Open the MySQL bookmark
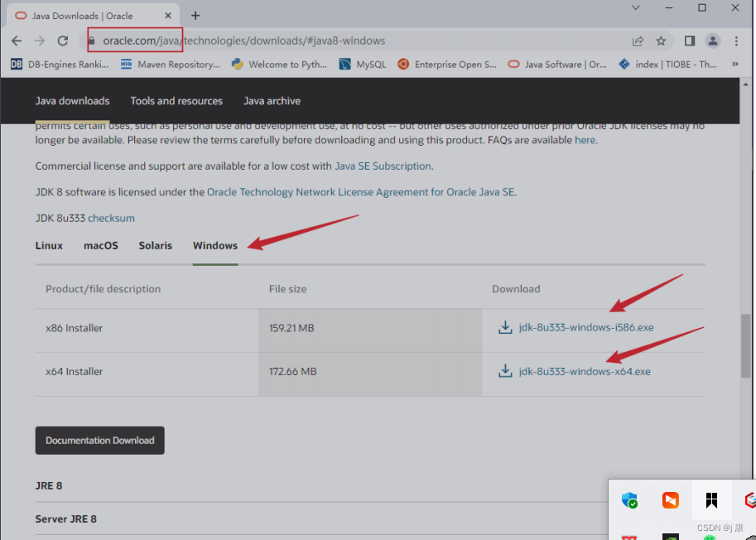This screenshot has height=540, width=756. point(363,64)
